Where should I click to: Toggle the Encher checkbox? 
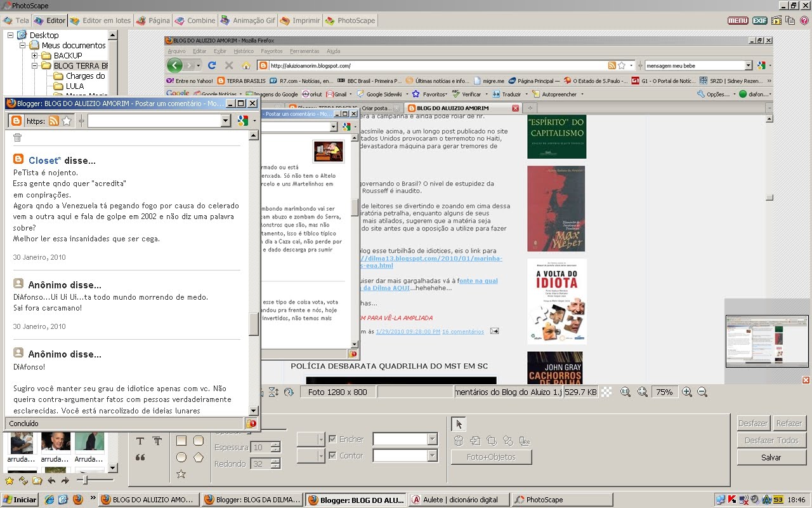[332, 438]
